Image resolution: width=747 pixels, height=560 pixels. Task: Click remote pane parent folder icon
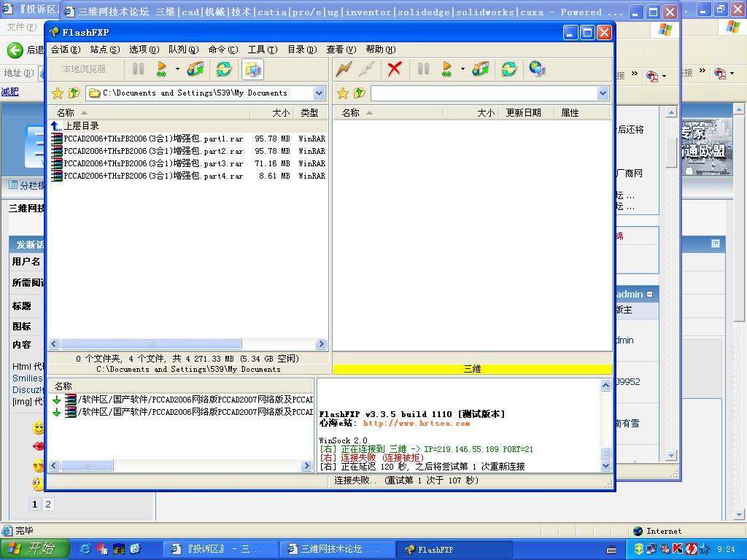359,93
